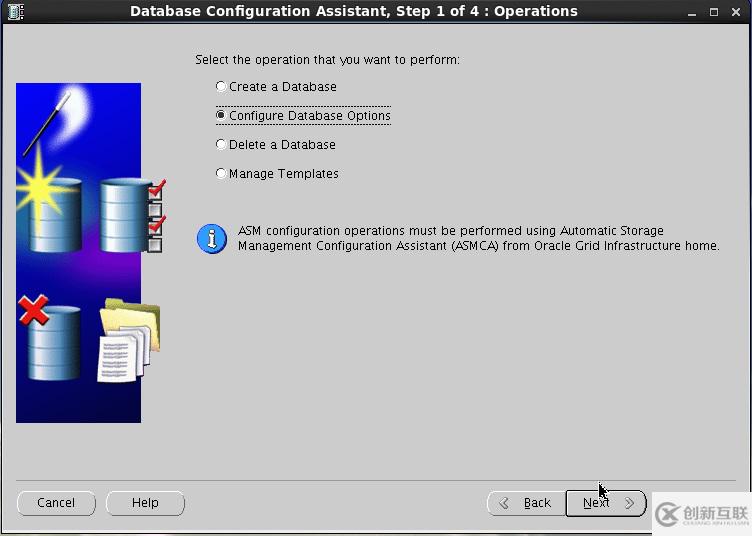Image resolution: width=752 pixels, height=536 pixels.
Task: Maximize the Database Configuration Assistant window
Action: (x=713, y=12)
